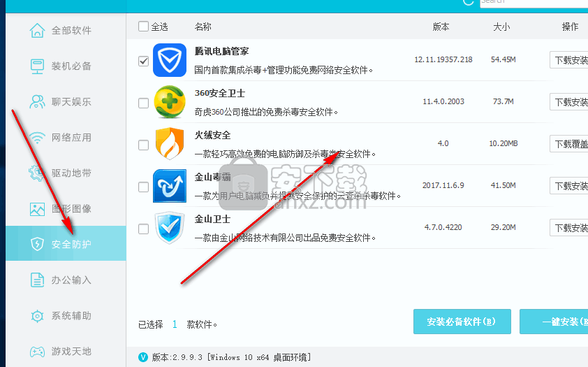Click the home icon beside 全部软件
The width and height of the screenshot is (588, 367).
click(37, 30)
